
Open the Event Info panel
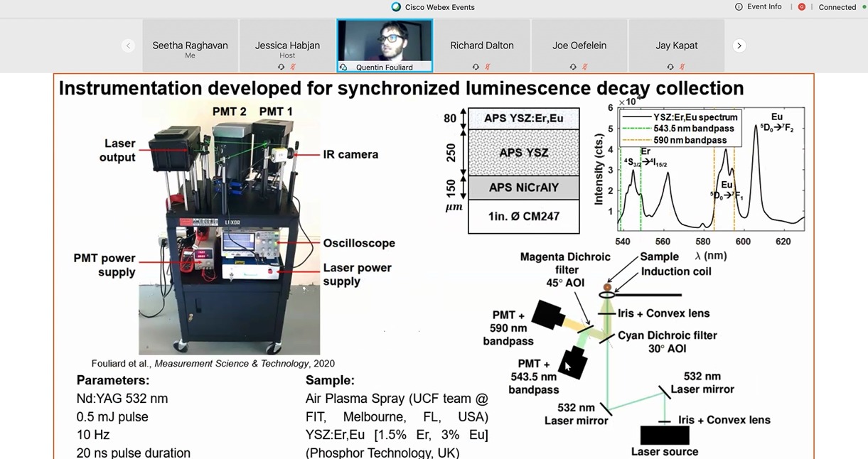click(758, 7)
